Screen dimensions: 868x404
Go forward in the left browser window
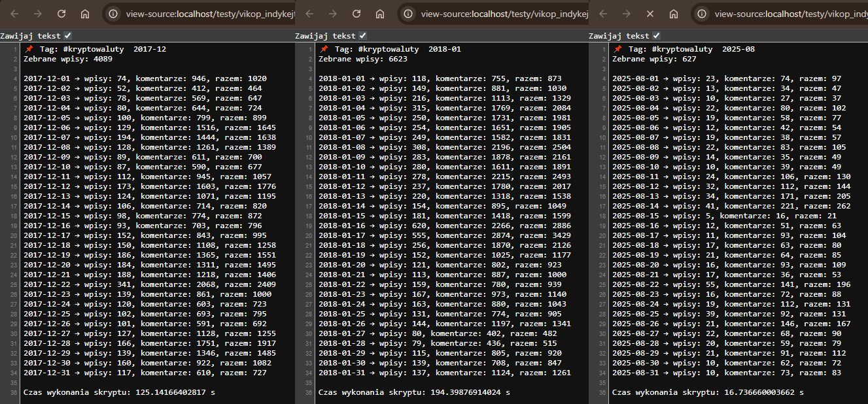tap(38, 14)
